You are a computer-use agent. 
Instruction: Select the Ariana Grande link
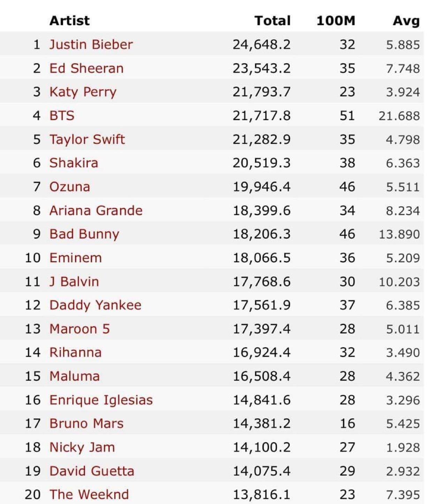[x=96, y=210]
